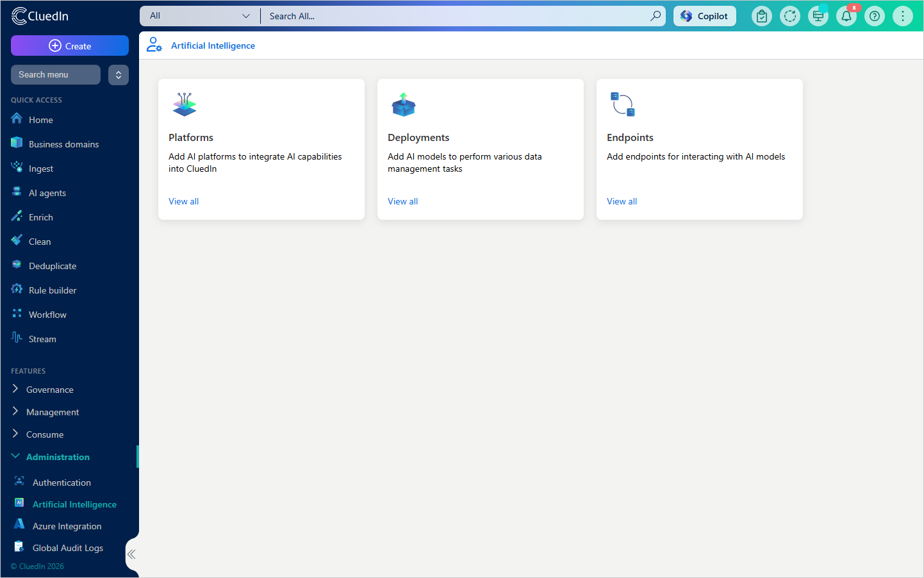
Task: Click the Endpoints card title
Action: point(630,137)
